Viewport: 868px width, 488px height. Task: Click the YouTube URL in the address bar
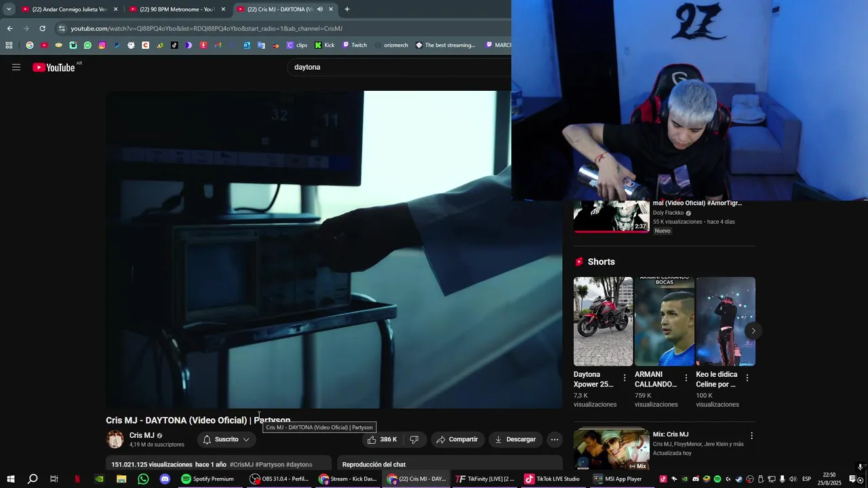[x=206, y=28]
